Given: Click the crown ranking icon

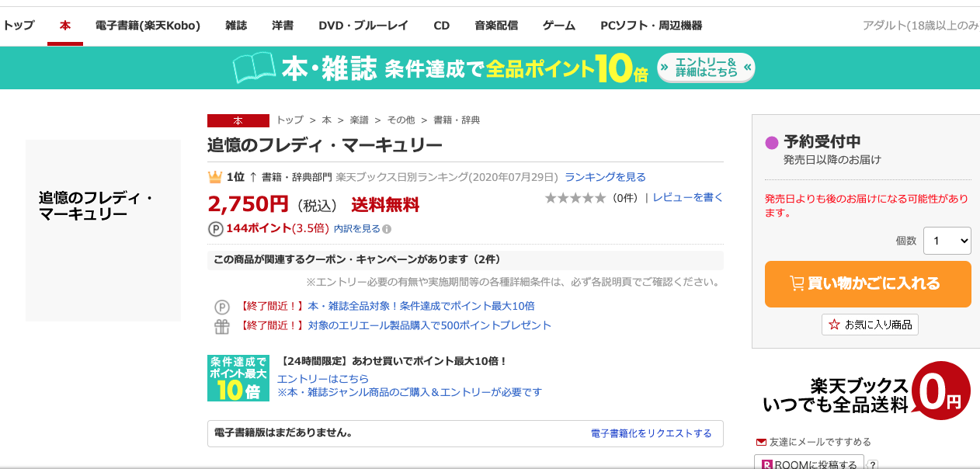Looking at the screenshot, I should pyautogui.click(x=215, y=177).
